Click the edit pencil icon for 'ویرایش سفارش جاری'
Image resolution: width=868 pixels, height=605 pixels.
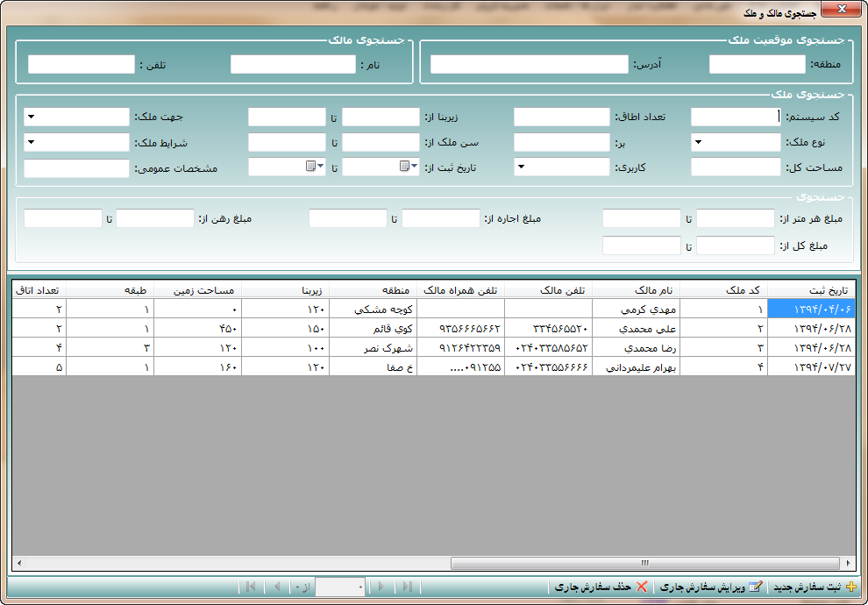755,587
